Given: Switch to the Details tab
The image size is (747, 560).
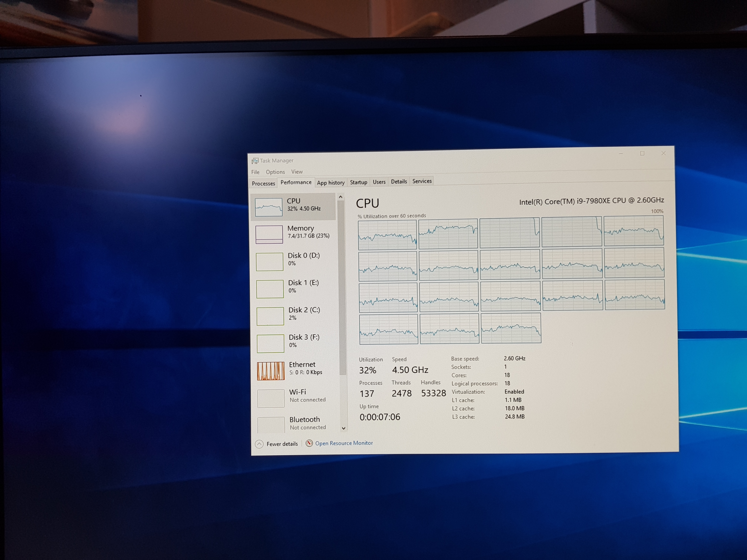Looking at the screenshot, I should coord(399,182).
